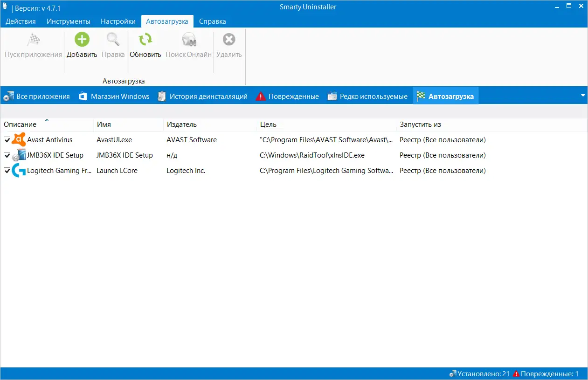The image size is (588, 380).
Task: Sort list by Цель column header
Action: pos(327,124)
